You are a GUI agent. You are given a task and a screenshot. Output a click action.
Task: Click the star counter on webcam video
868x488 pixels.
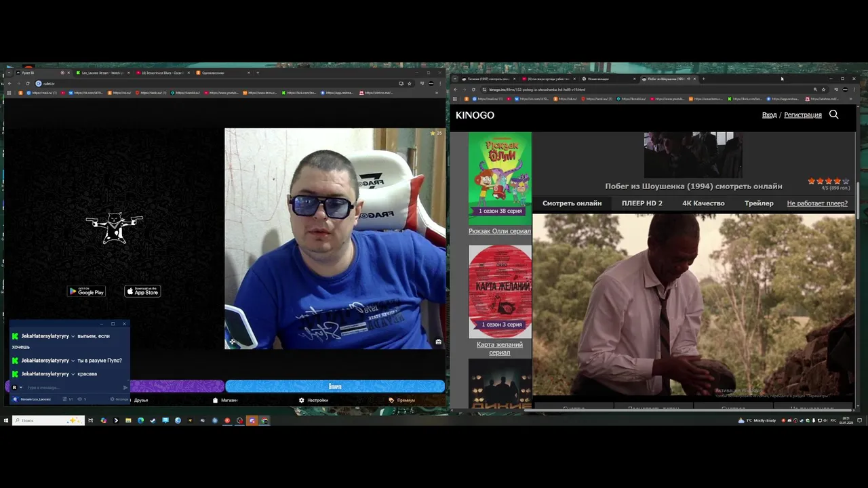tap(435, 133)
